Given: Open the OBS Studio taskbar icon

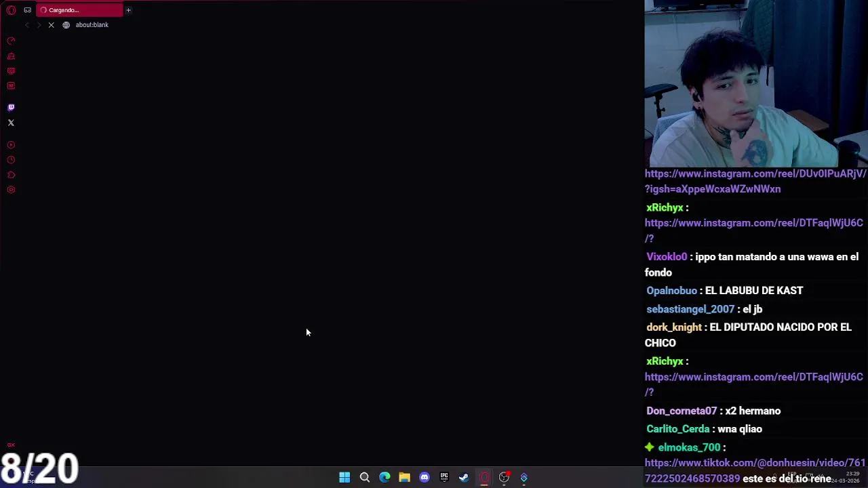Looking at the screenshot, I should 504,477.
